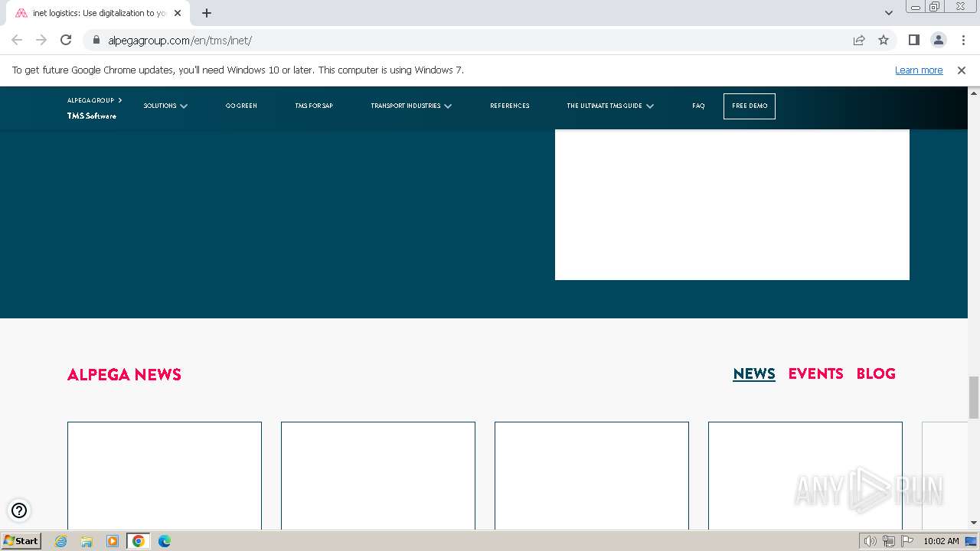Image resolution: width=980 pixels, height=551 pixels.
Task: Click the show desktop tray icon
Action: (x=971, y=541)
